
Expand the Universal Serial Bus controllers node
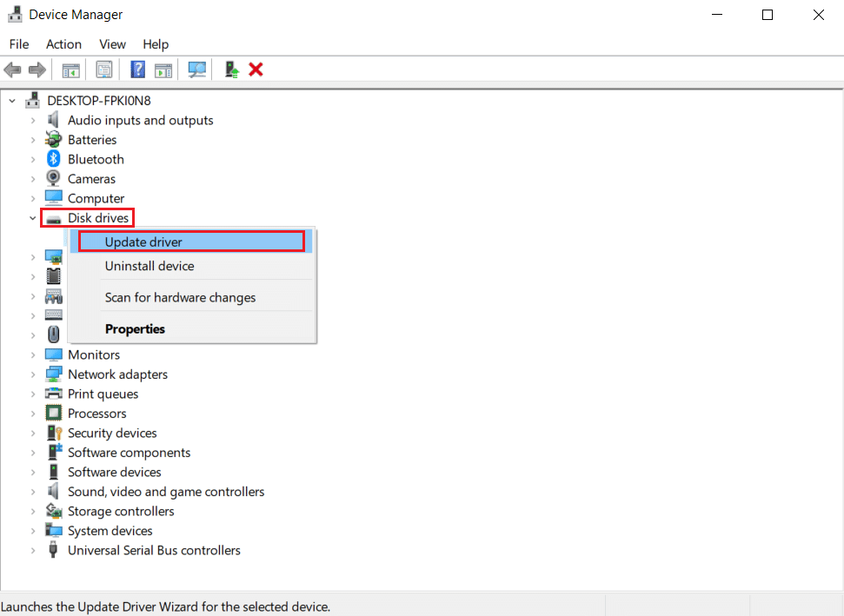(x=33, y=550)
